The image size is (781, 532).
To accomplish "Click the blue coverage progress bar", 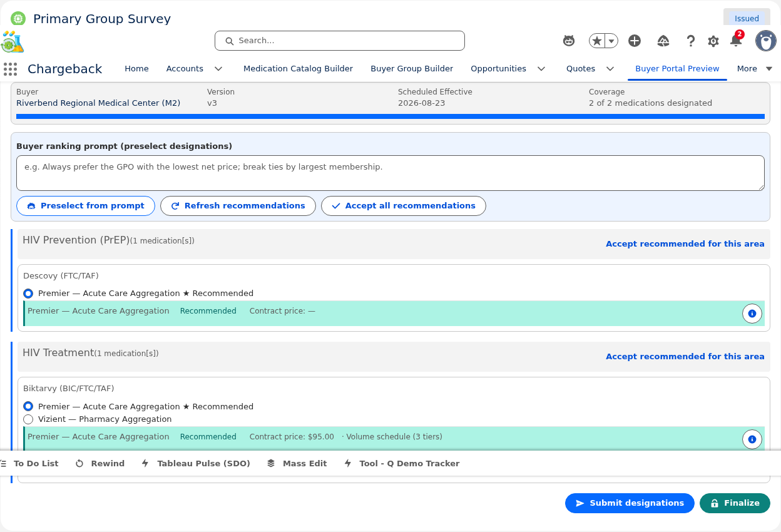I will [390, 116].
